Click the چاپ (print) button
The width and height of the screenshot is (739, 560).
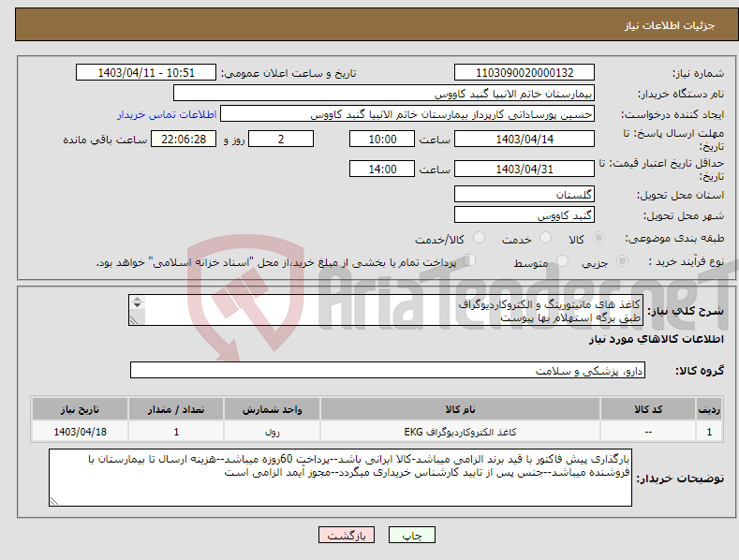[411, 535]
